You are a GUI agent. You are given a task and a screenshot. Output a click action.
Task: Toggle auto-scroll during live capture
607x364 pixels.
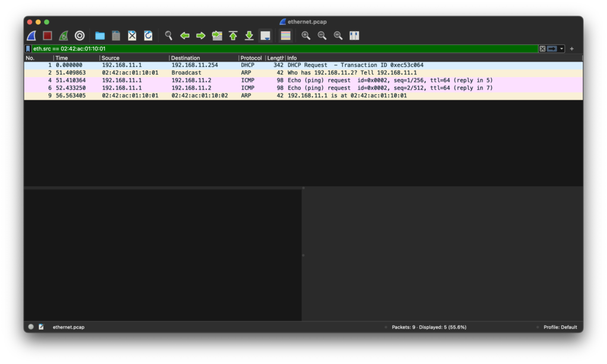(266, 36)
